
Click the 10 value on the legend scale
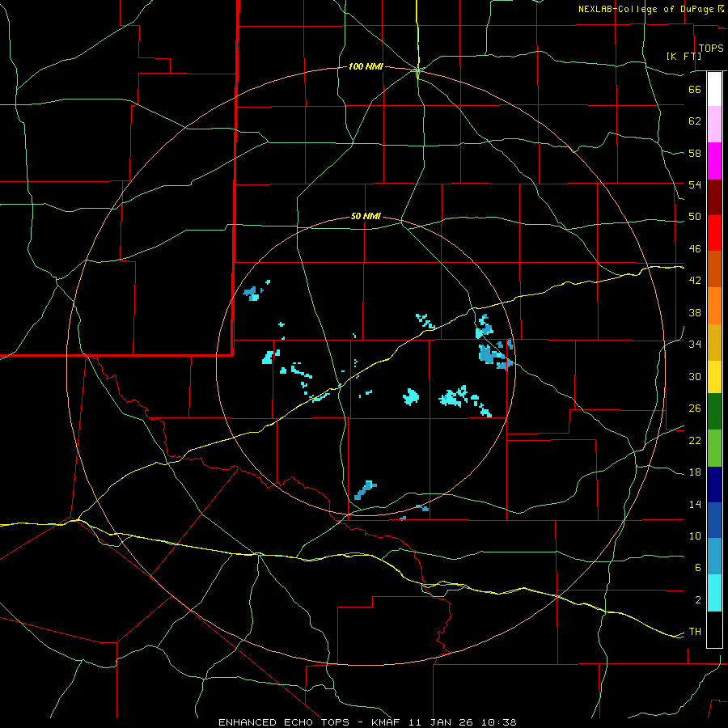(695, 536)
